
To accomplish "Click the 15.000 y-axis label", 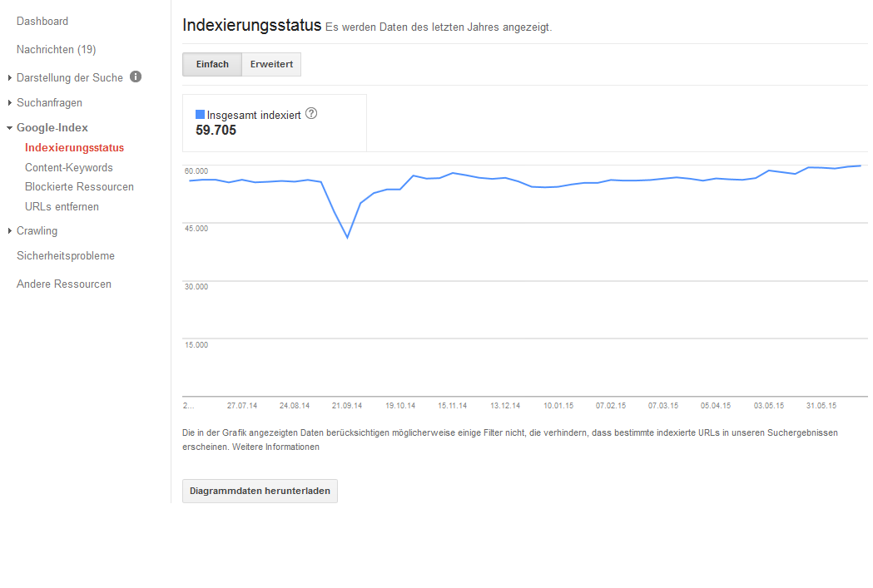I will [196, 345].
